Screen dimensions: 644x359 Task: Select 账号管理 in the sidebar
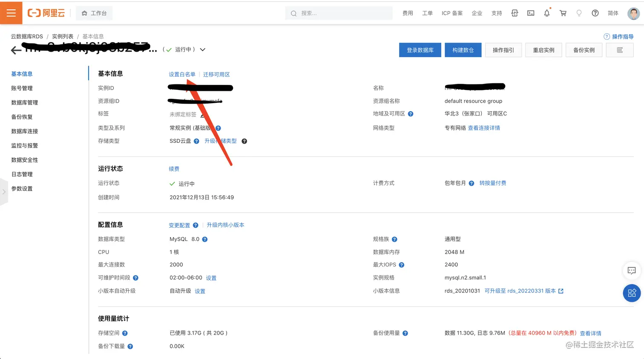22,88
